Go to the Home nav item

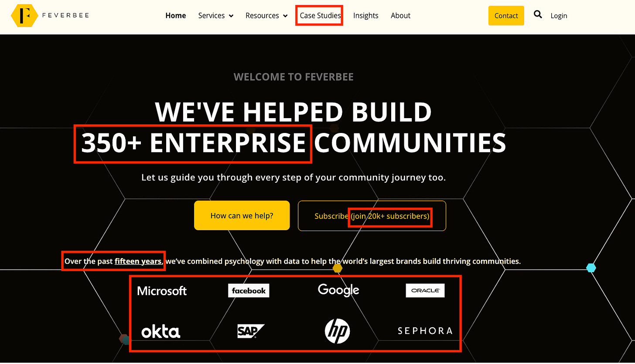(176, 16)
